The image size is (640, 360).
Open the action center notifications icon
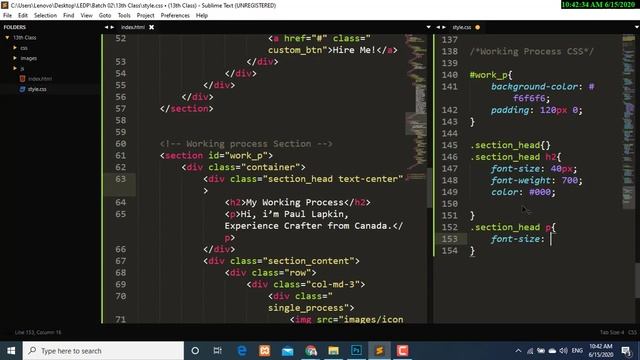[x=626, y=351]
